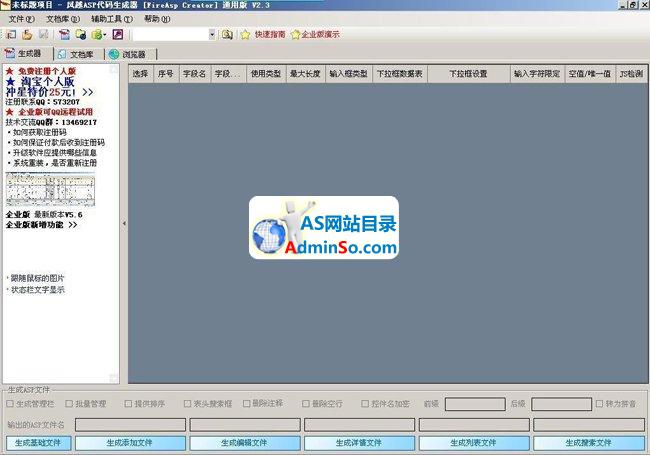Image resolution: width=650 pixels, height=455 pixels.
Task: Click the green icon with dropdown arrow
Action: [x=99, y=34]
